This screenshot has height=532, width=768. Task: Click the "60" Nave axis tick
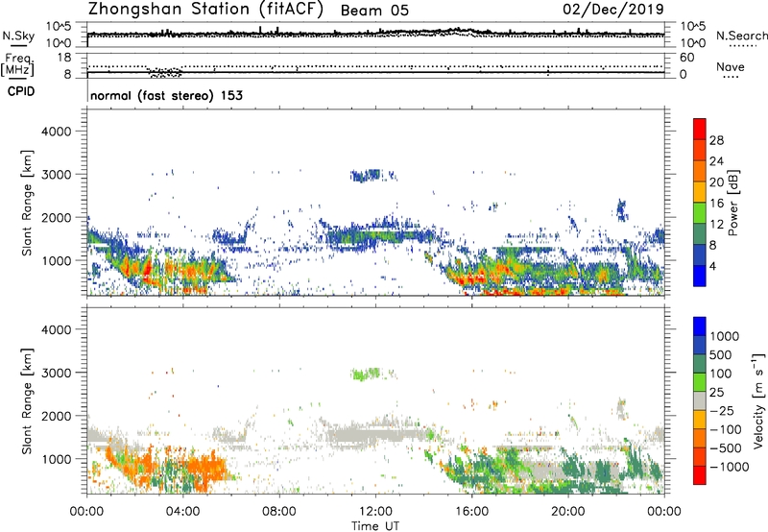[x=686, y=58]
